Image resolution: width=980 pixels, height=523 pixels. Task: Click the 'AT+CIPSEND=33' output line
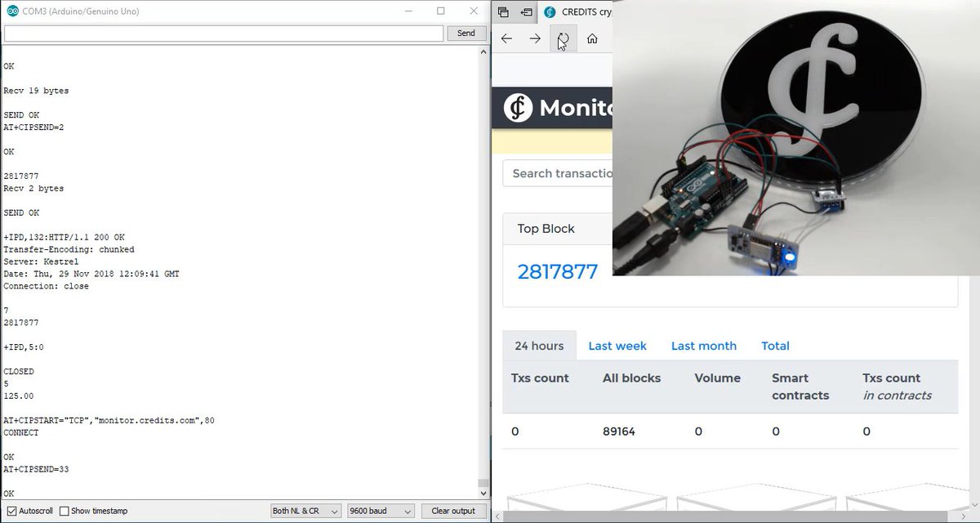[x=34, y=469]
